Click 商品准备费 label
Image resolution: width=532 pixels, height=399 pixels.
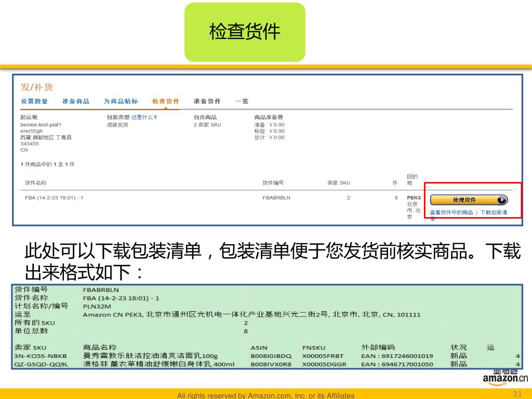pyautogui.click(x=269, y=117)
